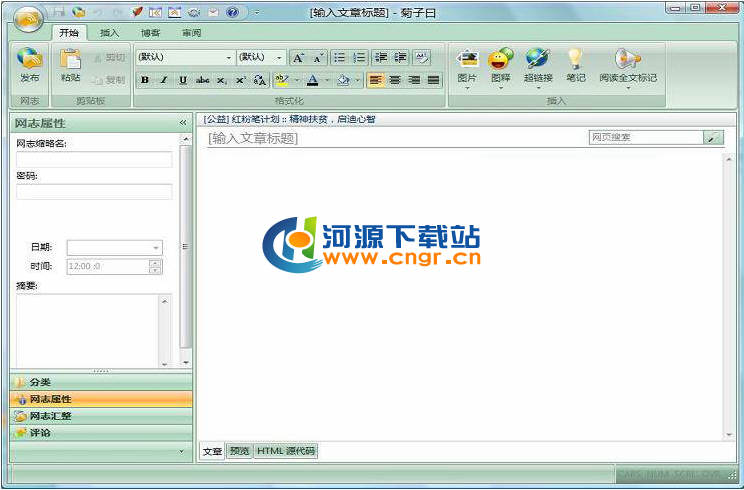
Task: Click the decrease indent icon
Action: tap(381, 58)
